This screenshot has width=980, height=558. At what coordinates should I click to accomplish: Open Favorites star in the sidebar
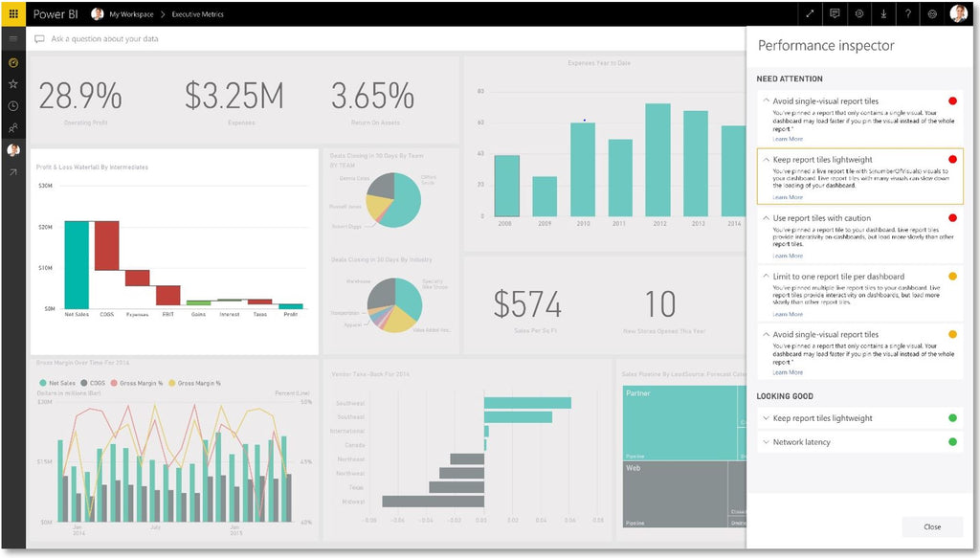(x=13, y=83)
